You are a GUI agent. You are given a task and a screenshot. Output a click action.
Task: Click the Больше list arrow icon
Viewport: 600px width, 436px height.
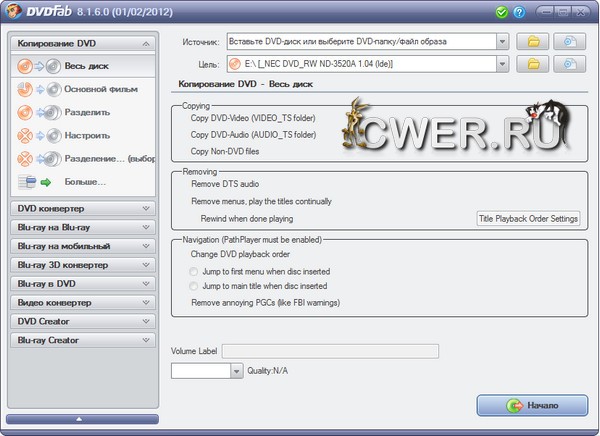[x=35, y=182]
